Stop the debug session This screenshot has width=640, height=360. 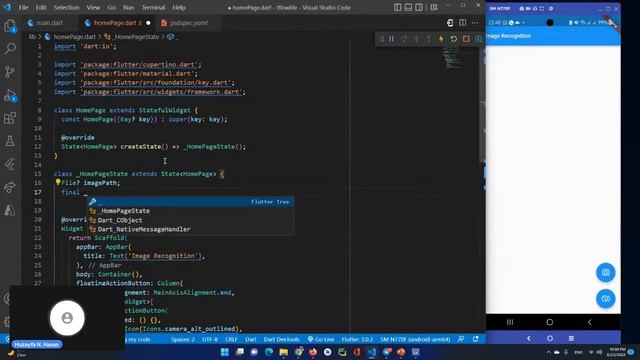(x=466, y=39)
